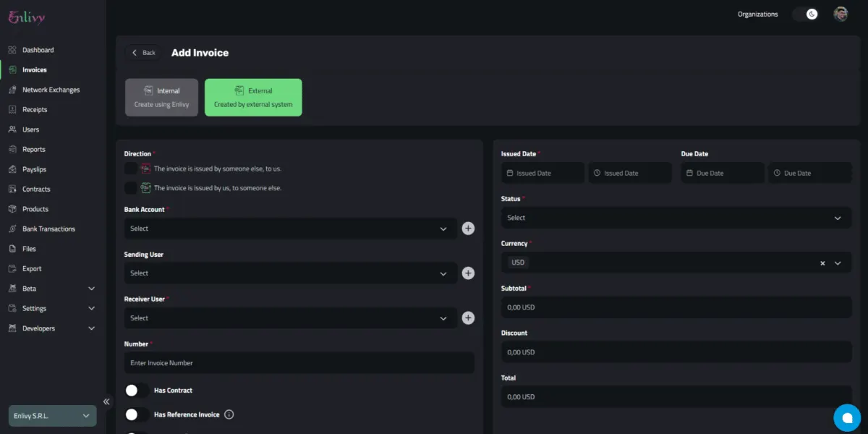Click the plus icon beside Receiver User
Screen dimensions: 868x434
coord(468,318)
